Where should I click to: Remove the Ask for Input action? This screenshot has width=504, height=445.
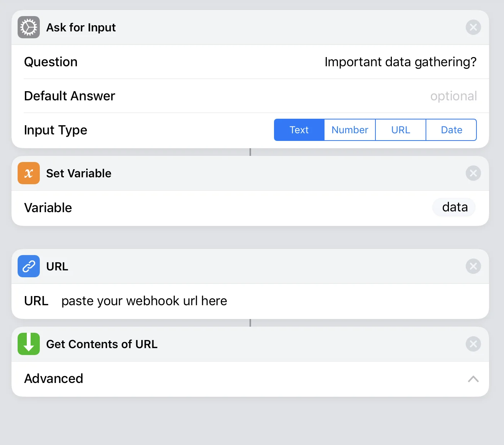point(473,27)
